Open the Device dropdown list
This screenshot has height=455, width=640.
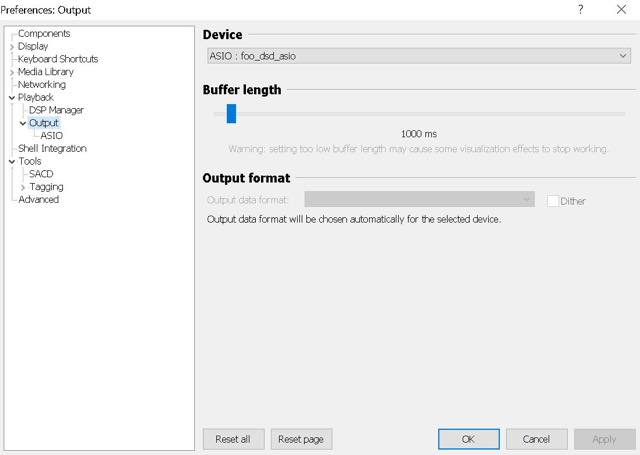click(x=416, y=56)
